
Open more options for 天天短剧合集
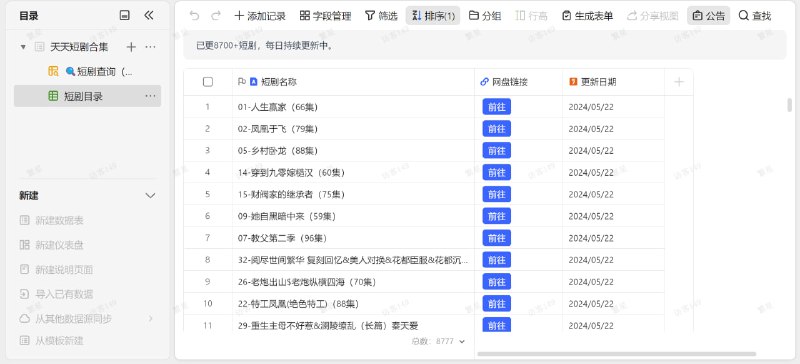150,47
